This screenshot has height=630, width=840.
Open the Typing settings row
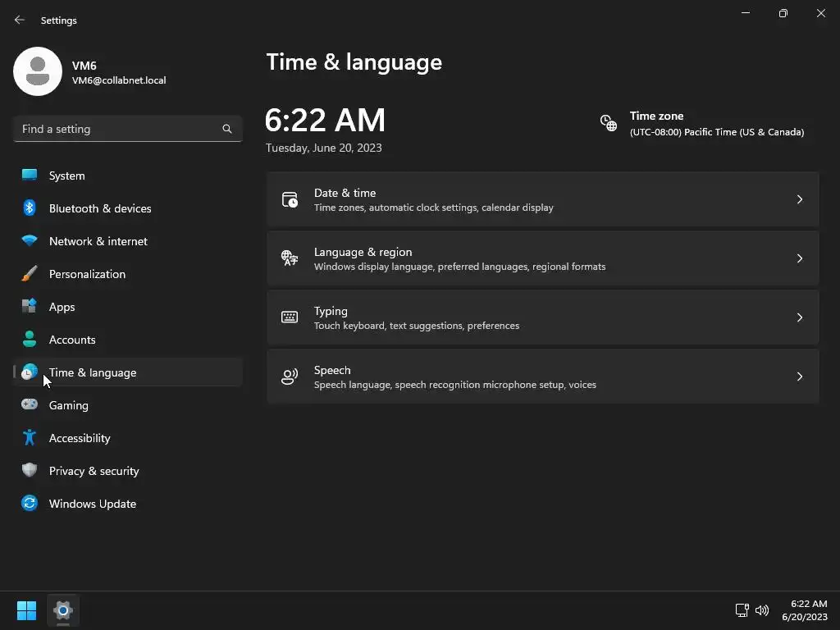pyautogui.click(x=542, y=317)
